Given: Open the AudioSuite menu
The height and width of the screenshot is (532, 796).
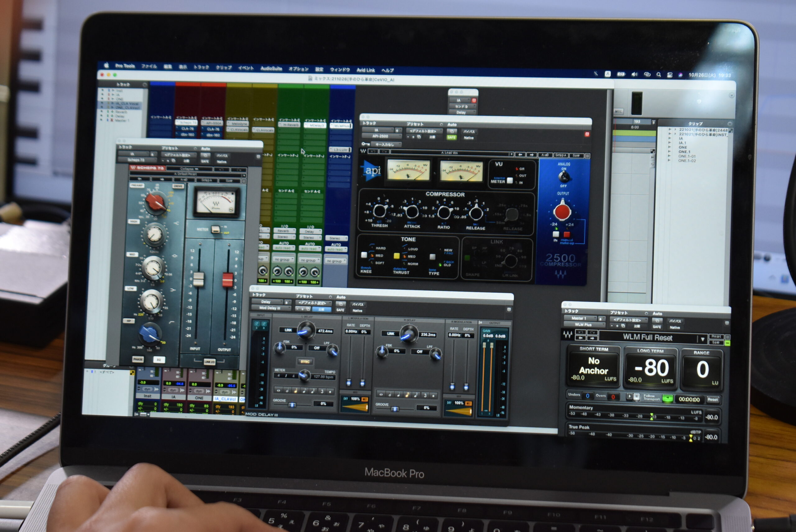Looking at the screenshot, I should point(271,68).
